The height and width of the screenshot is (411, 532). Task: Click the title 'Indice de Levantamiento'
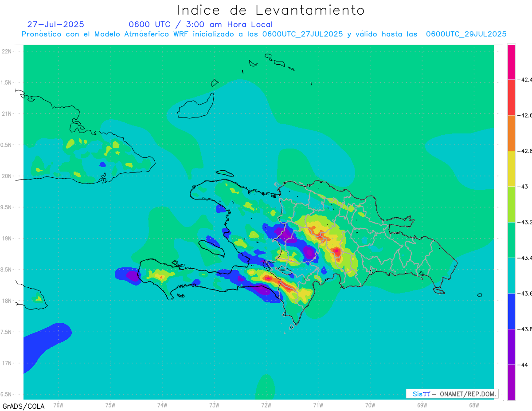271,10
